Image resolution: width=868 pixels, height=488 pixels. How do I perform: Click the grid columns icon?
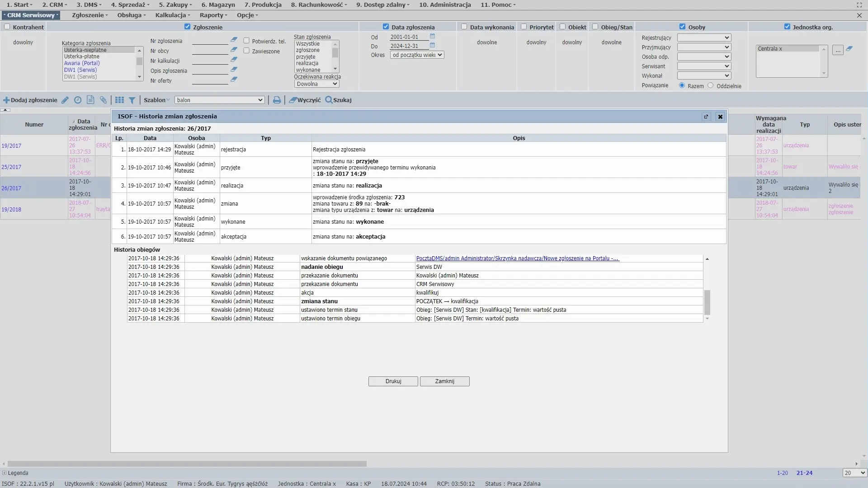pos(119,100)
